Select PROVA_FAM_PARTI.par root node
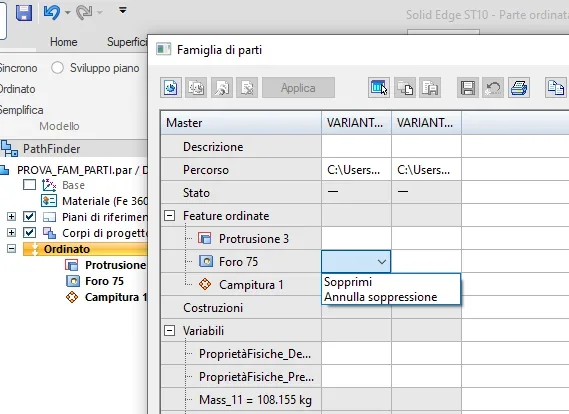 tap(82, 170)
